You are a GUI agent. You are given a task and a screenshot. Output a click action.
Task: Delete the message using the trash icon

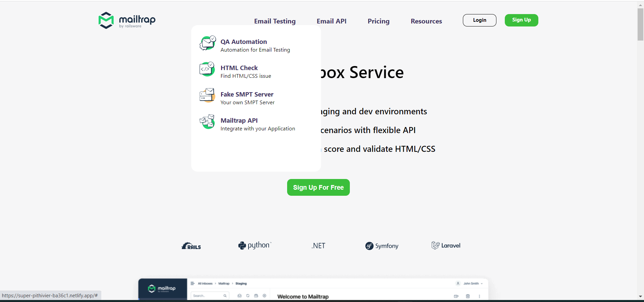pos(468,296)
